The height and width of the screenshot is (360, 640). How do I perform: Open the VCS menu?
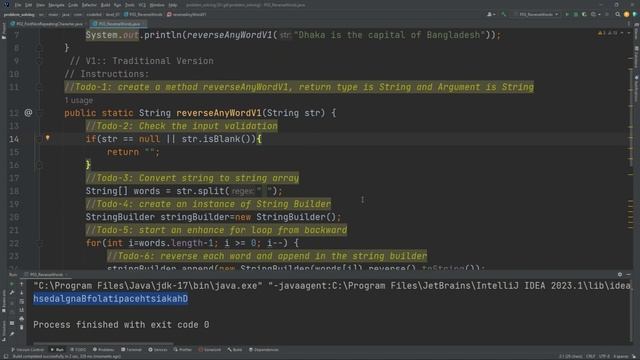[x=142, y=5]
